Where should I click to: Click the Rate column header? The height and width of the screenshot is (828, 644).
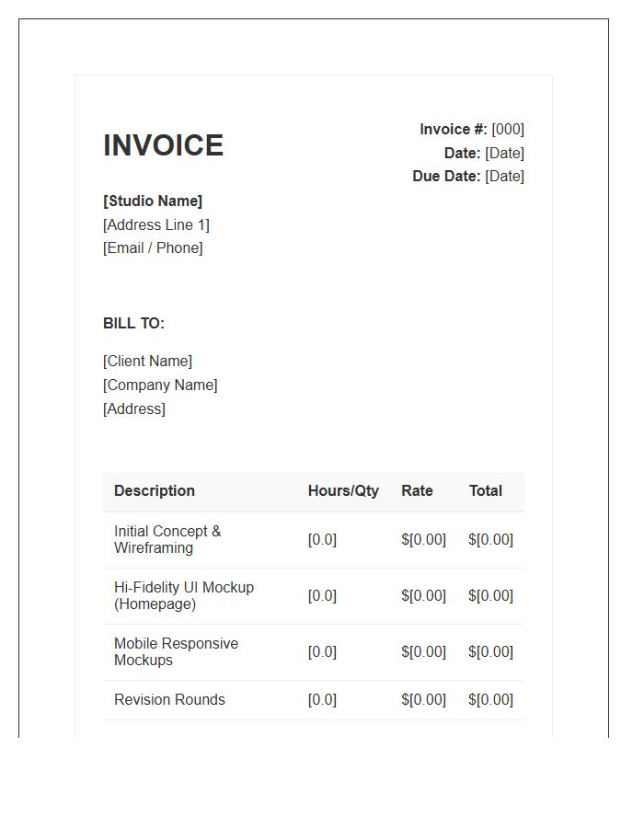pos(417,490)
